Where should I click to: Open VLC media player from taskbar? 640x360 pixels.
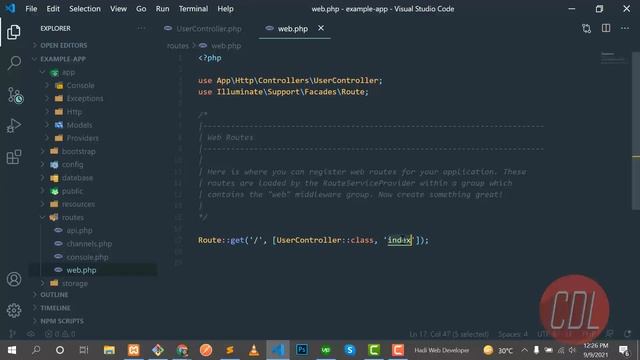click(254, 350)
